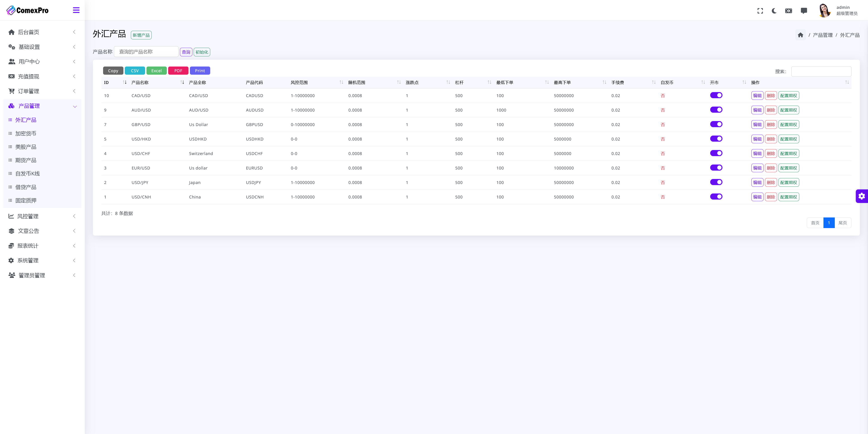This screenshot has width=868, height=434.
Task: Open floating purple settings gear
Action: (861, 196)
